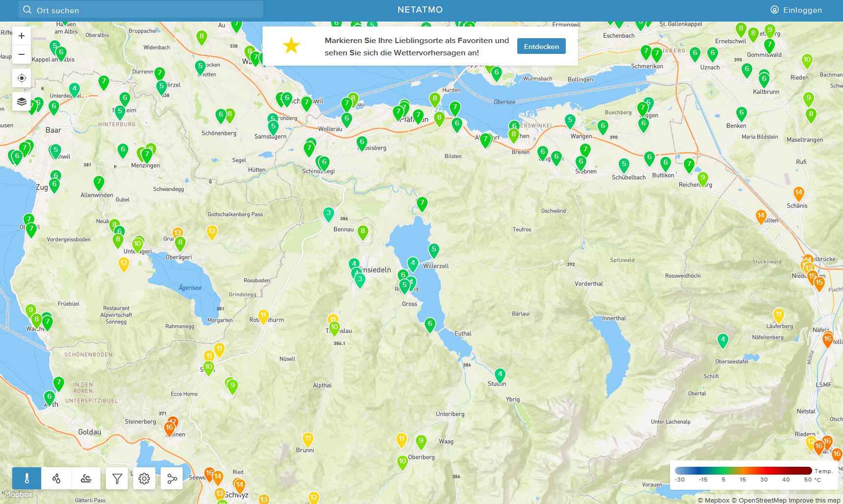Select the 14 degree station at Schänis
843x504 pixels.
tap(798, 193)
